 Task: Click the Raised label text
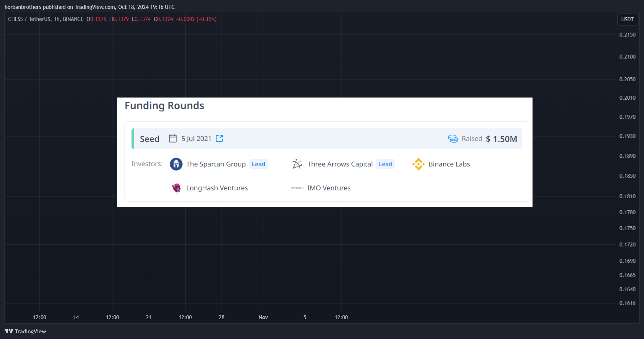click(x=472, y=139)
